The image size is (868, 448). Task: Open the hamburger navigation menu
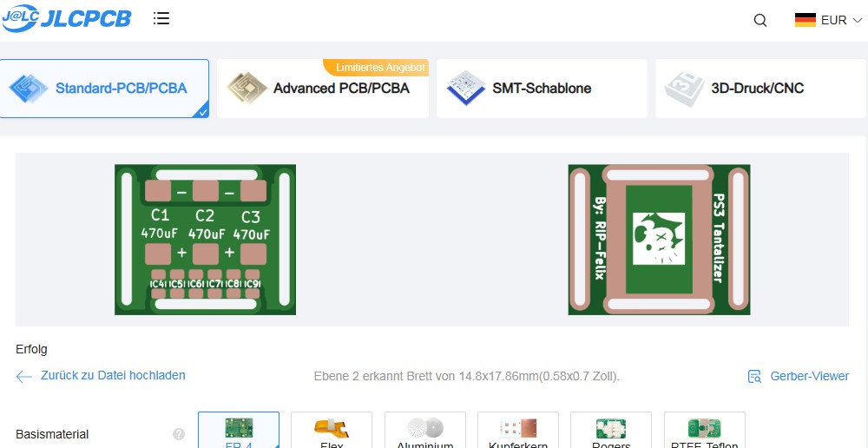(x=161, y=19)
